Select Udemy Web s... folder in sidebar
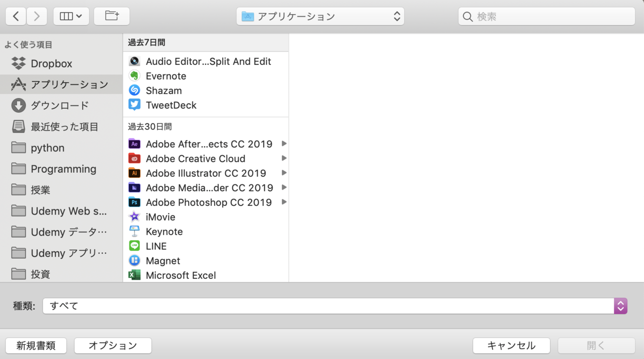644x359 pixels. tap(61, 211)
